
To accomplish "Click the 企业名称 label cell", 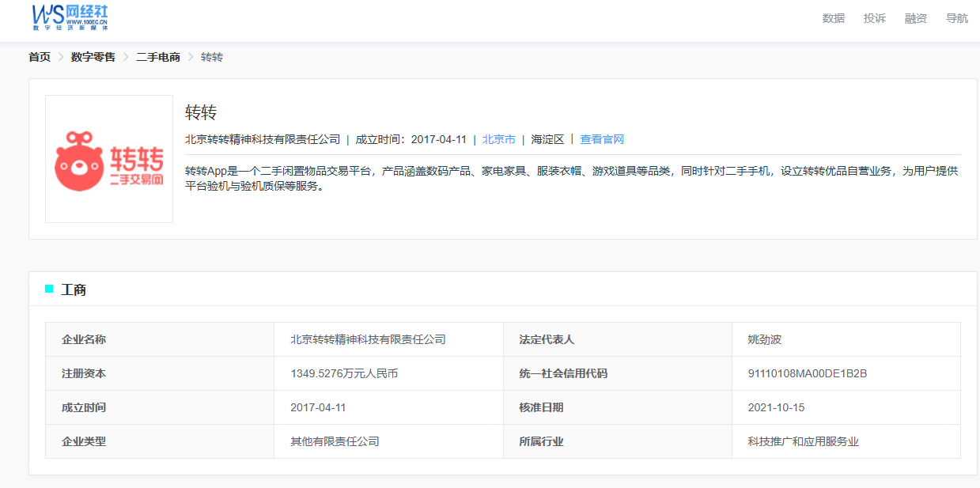I will point(160,339).
